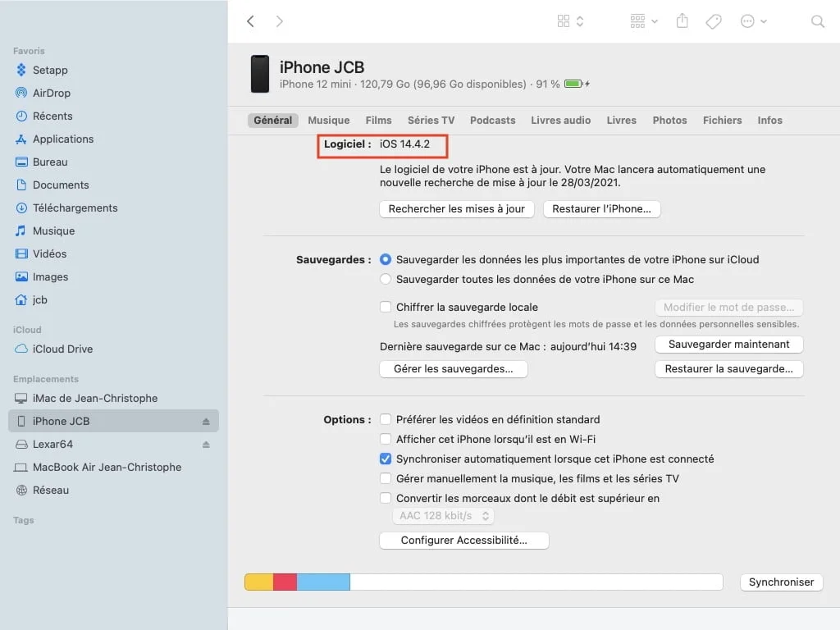The image size is (840, 630).
Task: Click yellow segment of storage bar
Action: pos(258,582)
